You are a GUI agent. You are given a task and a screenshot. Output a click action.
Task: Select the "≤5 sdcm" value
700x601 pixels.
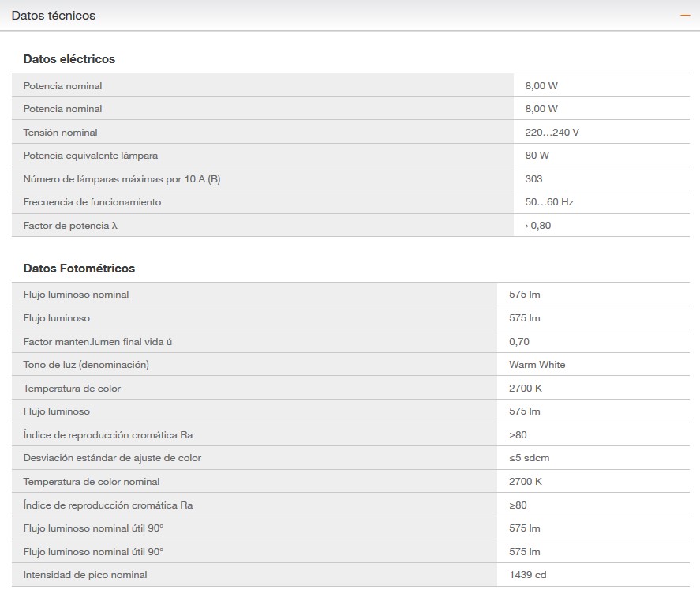pyautogui.click(x=529, y=458)
